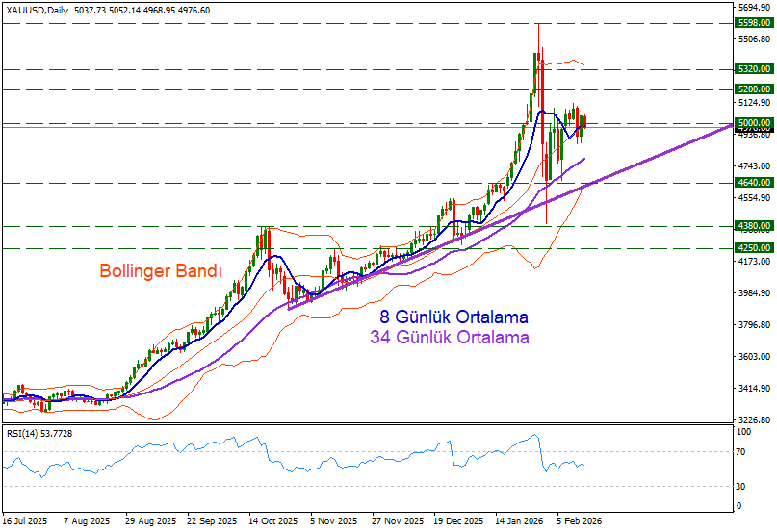Click the 5598.00 green price level tag
This screenshot has width=777, height=532.
click(752, 22)
